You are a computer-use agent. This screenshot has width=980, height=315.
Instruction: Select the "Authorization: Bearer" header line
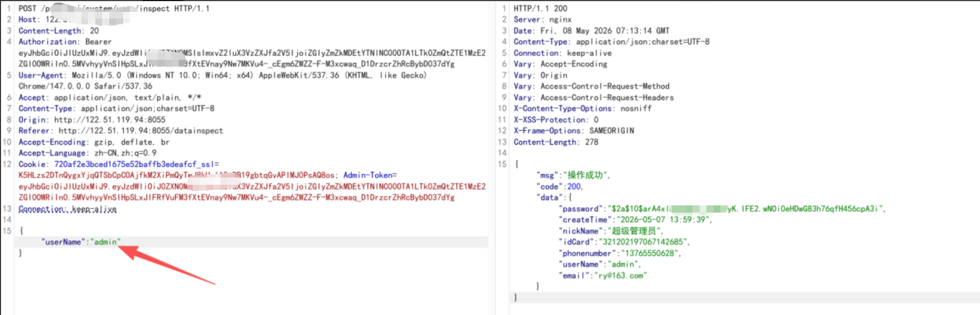[65, 42]
